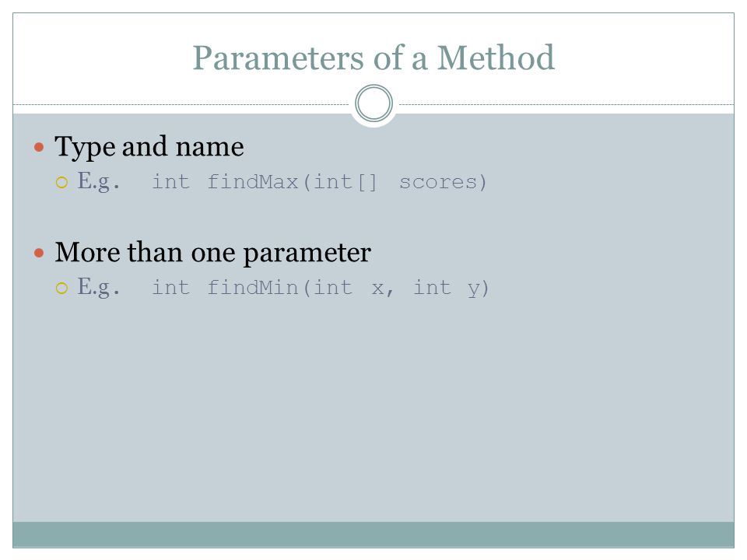Image resolution: width=747 pixels, height=560 pixels.
Task: Click the findMax method name in code
Action: pyautogui.click(x=252, y=182)
